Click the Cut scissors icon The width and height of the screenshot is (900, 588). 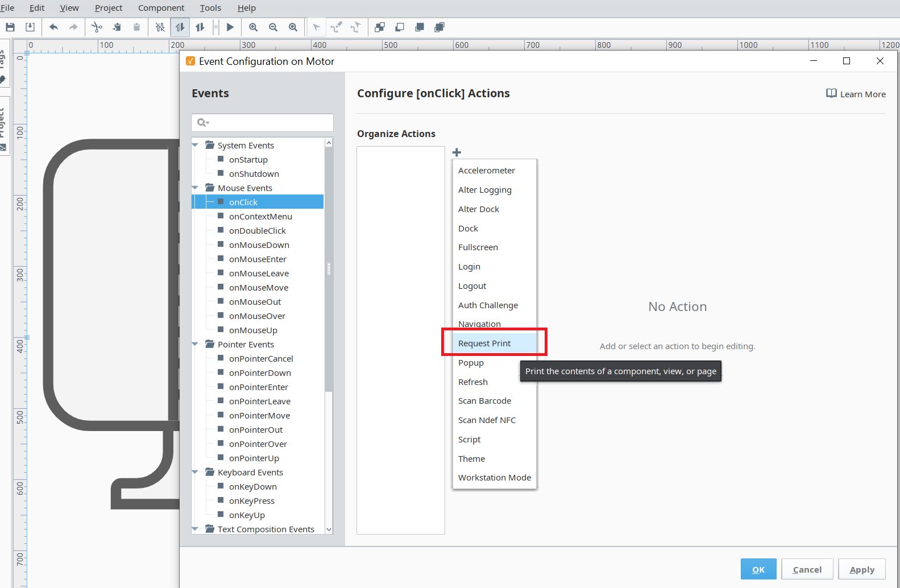point(97,27)
